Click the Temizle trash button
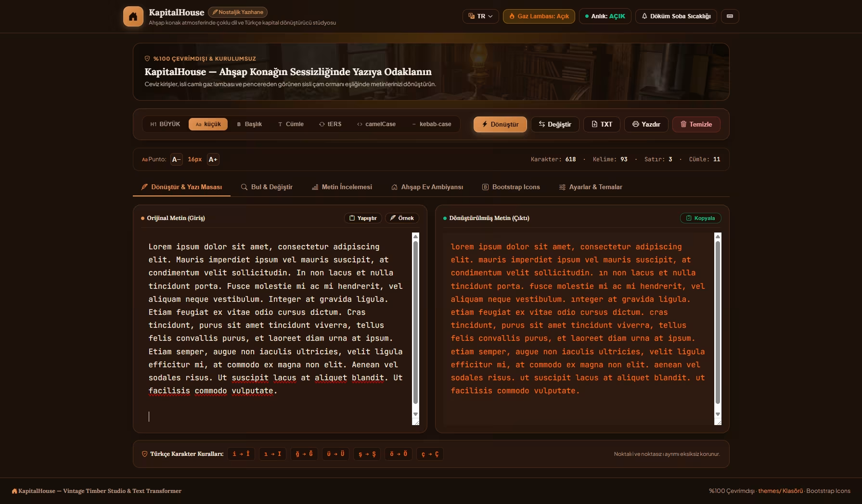862x504 pixels. coord(696,124)
